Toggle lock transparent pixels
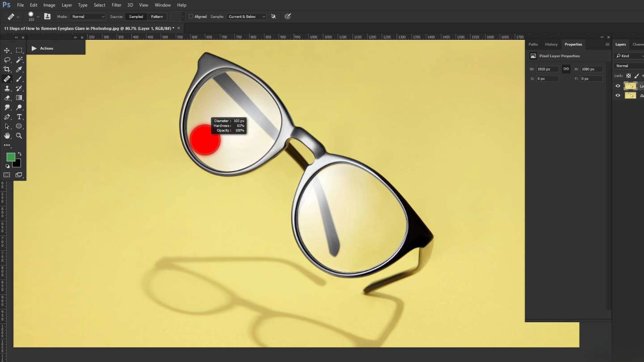This screenshot has height=362, width=644. point(628,76)
